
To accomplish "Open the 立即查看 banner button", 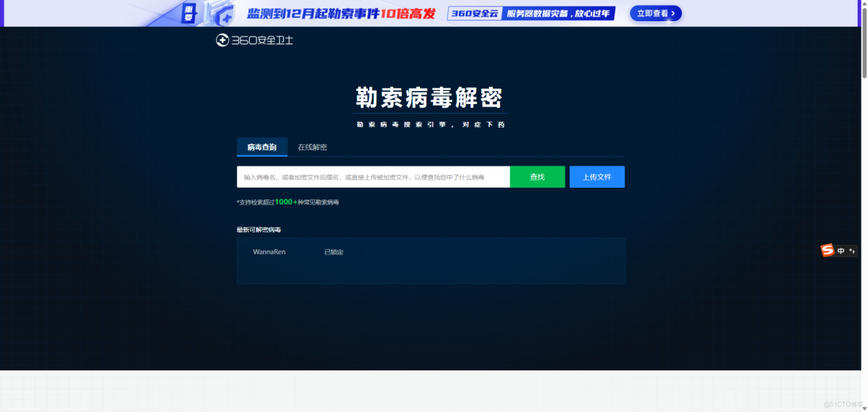I will pyautogui.click(x=655, y=13).
